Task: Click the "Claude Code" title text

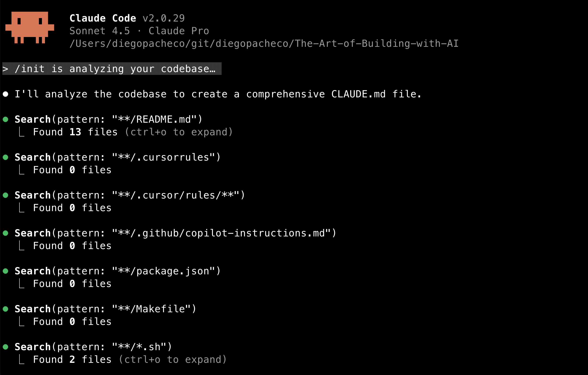Action: coord(103,18)
